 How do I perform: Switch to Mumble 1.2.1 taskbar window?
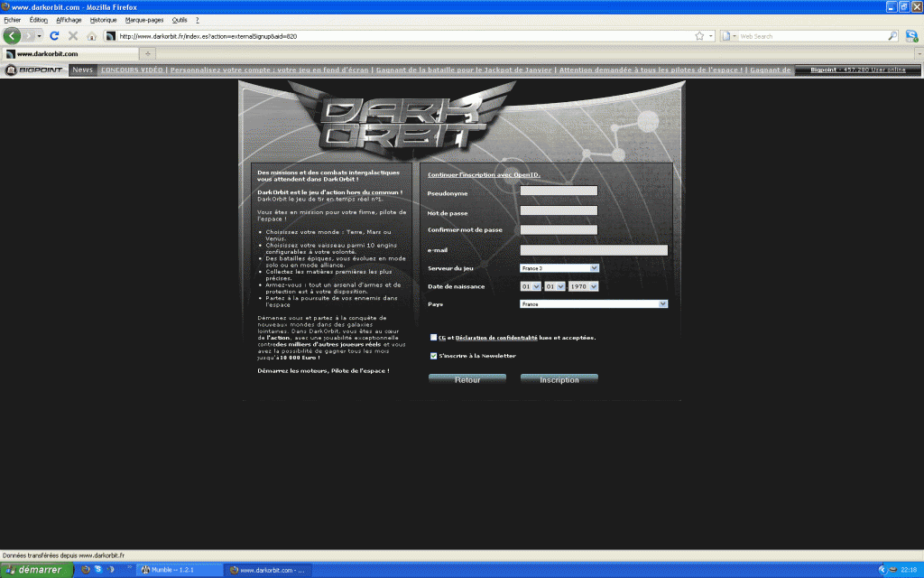click(180, 570)
